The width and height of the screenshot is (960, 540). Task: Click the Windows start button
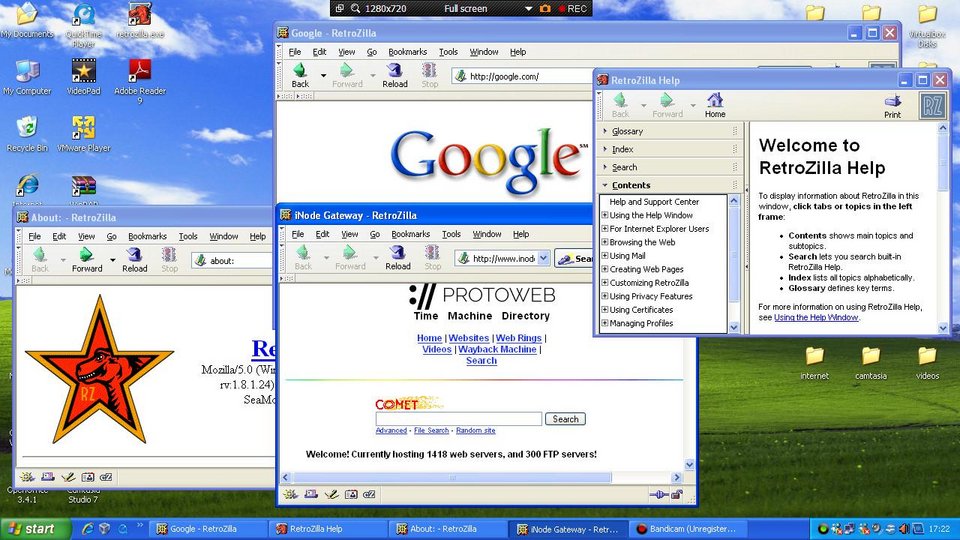[36, 529]
